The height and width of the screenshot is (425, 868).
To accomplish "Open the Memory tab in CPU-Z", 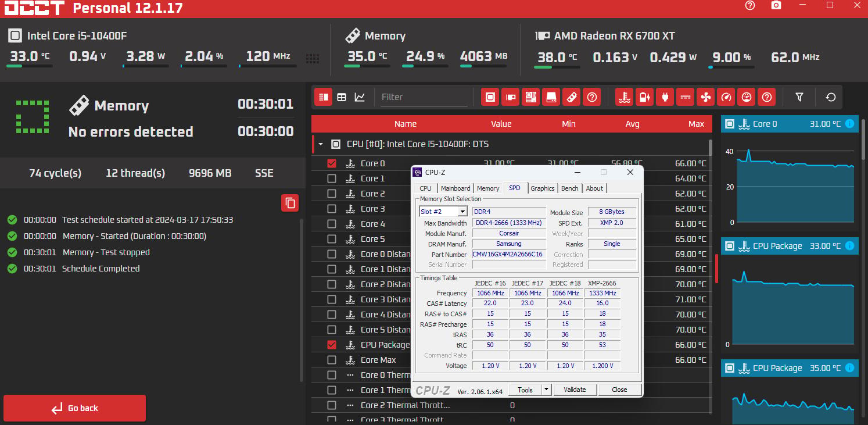I will [488, 188].
